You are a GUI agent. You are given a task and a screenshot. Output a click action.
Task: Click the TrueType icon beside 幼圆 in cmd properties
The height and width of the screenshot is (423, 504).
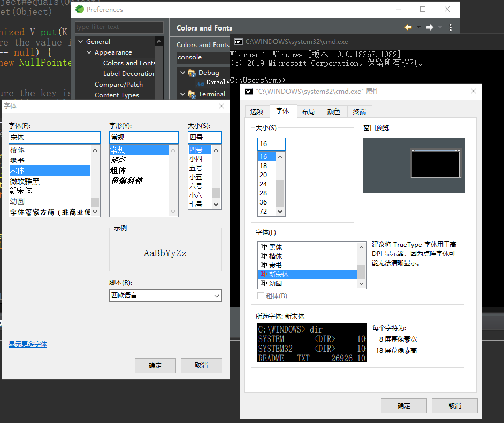click(264, 283)
